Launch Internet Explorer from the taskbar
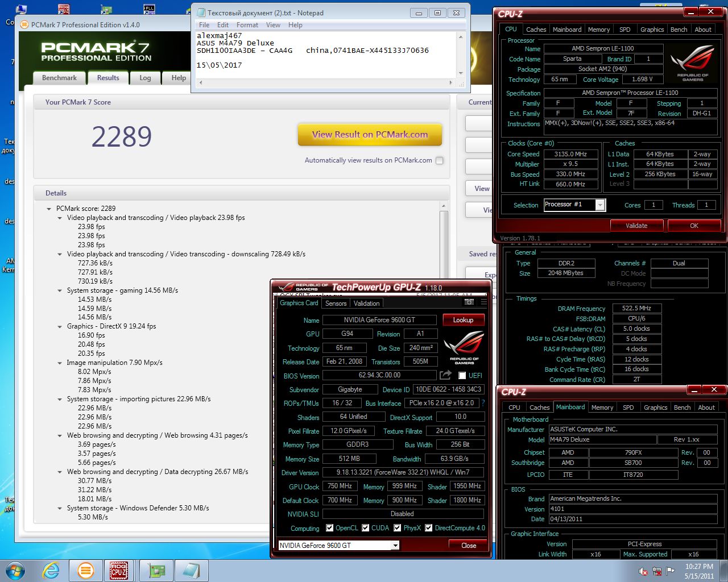Viewport: 728px width, 582px height. pos(51,570)
